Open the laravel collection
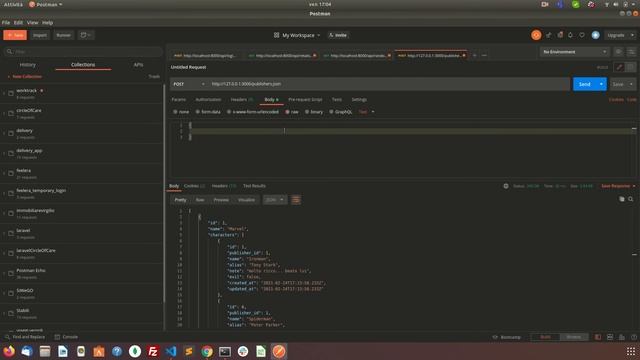Viewport: 640px width, 360px height. coord(82,233)
